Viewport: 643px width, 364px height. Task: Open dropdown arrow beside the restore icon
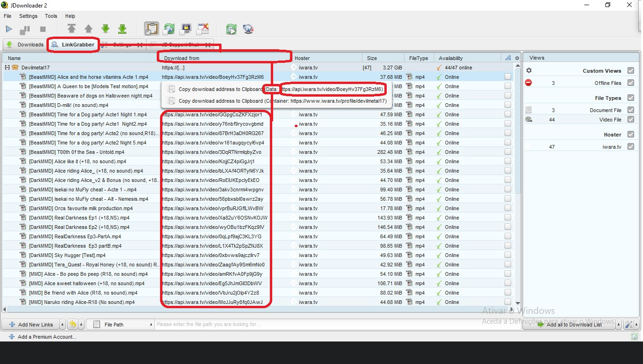81,325
